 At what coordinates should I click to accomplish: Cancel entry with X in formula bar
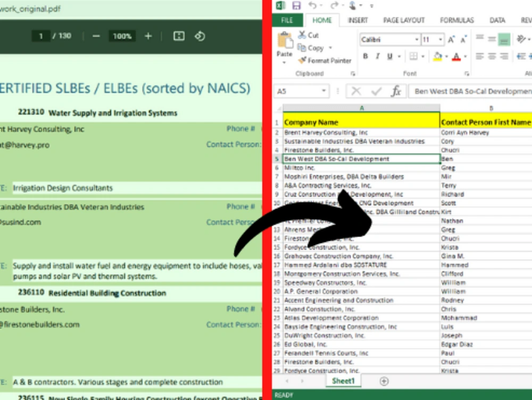pos(356,91)
